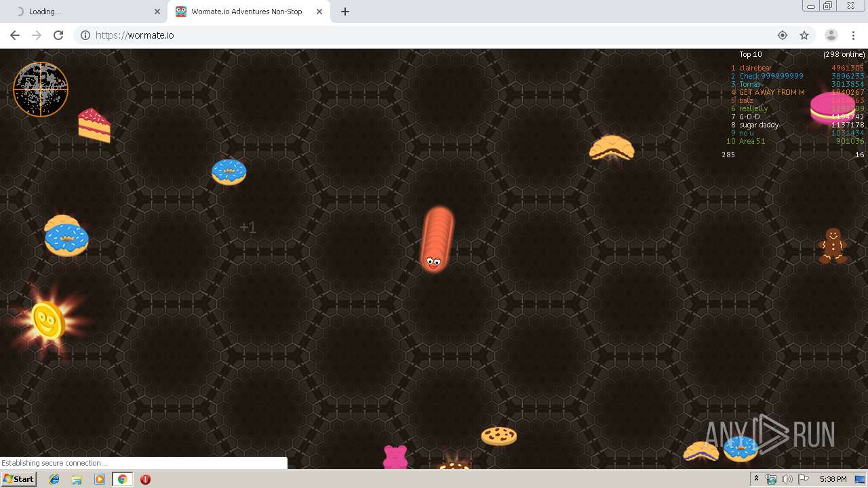This screenshot has width=868, height=488.
Task: Collect the croissant beside the bottom donut
Action: [x=701, y=451]
